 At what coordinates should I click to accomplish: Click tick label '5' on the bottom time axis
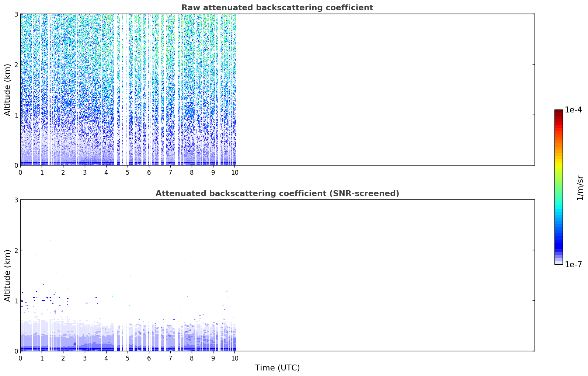(128, 358)
